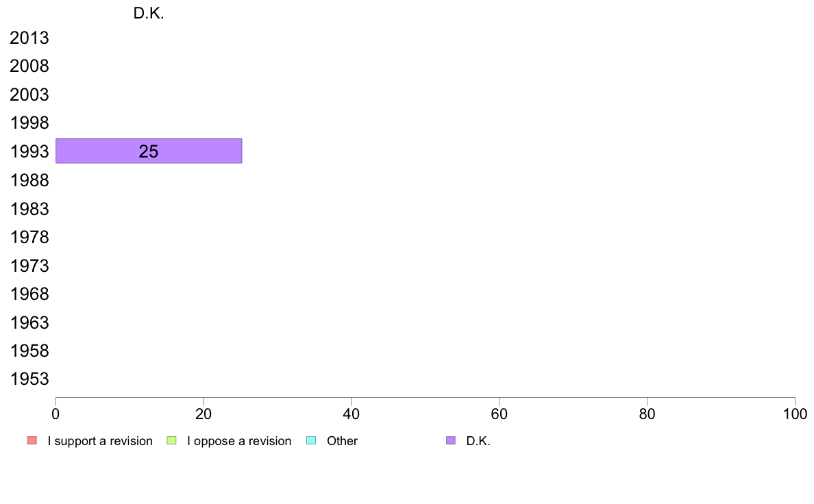Click the 1988 year label
Screen dimensions: 814x504
pos(29,181)
